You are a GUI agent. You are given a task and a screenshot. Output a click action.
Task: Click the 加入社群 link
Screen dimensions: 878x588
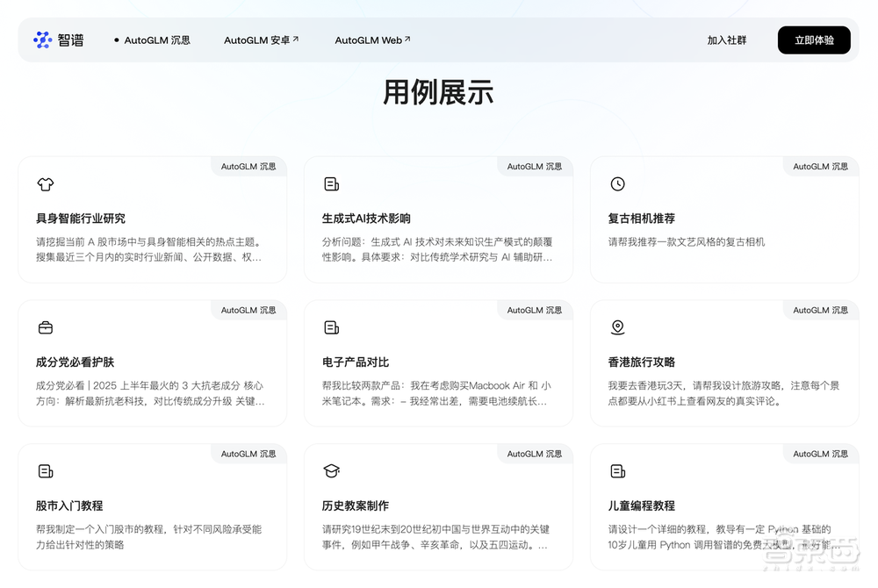(x=727, y=39)
